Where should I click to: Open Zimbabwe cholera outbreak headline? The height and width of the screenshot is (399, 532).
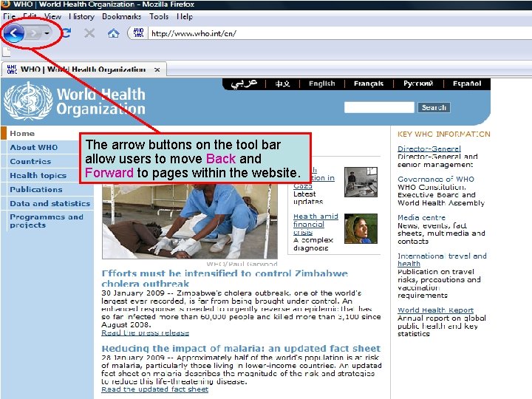point(225,279)
